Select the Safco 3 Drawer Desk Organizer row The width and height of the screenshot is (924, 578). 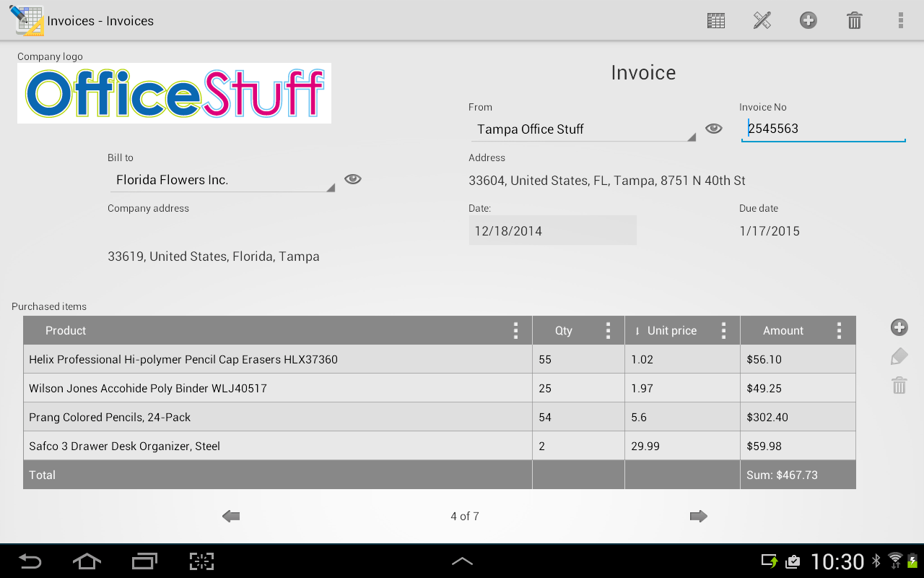(x=439, y=446)
